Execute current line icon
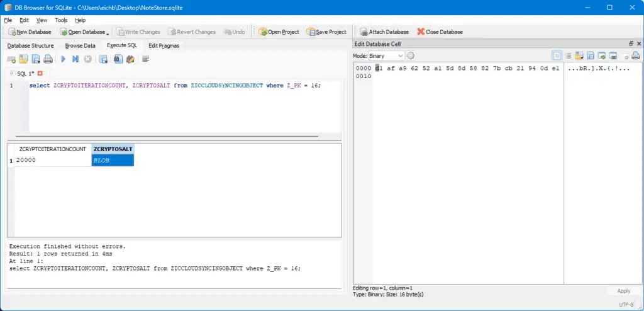644x311 pixels. point(75,59)
